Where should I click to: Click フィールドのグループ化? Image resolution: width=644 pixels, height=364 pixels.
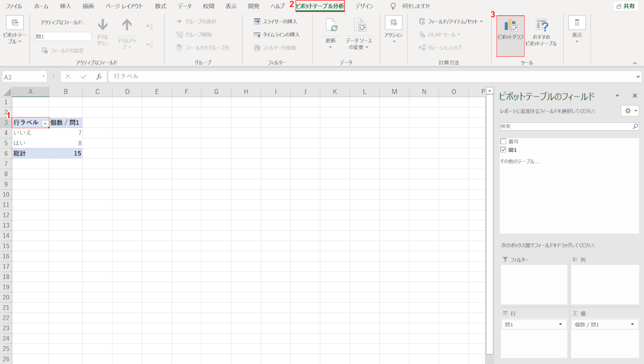click(x=203, y=47)
